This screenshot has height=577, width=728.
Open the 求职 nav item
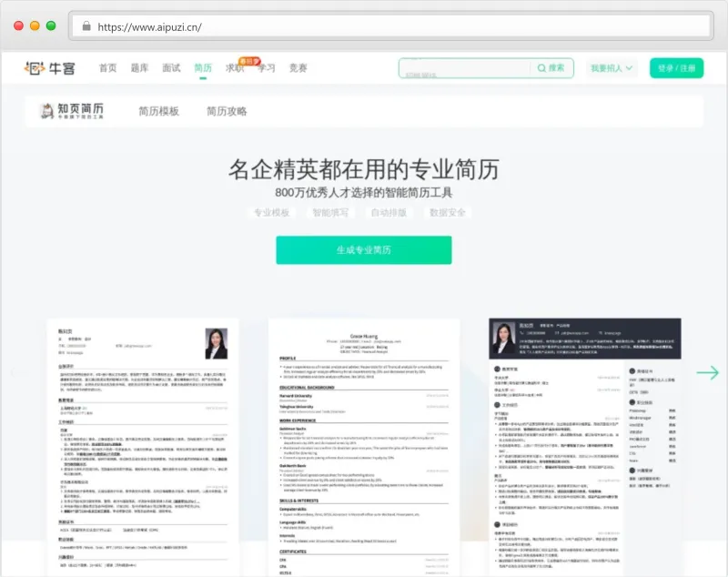click(235, 68)
